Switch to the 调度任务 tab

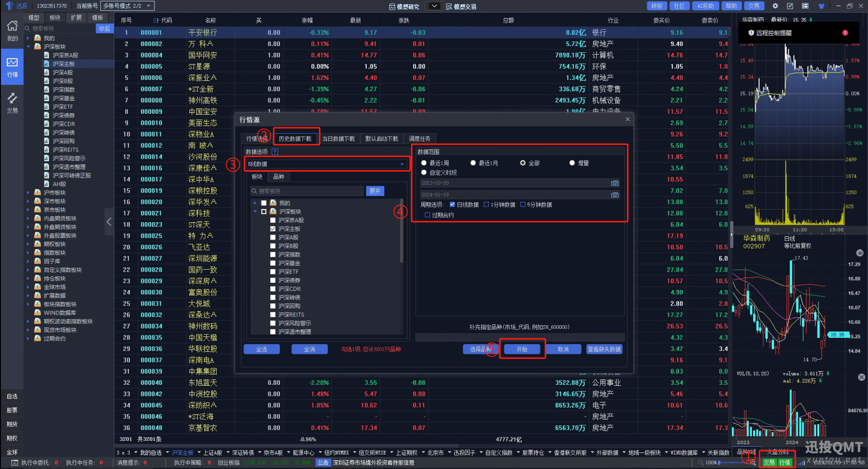419,138
